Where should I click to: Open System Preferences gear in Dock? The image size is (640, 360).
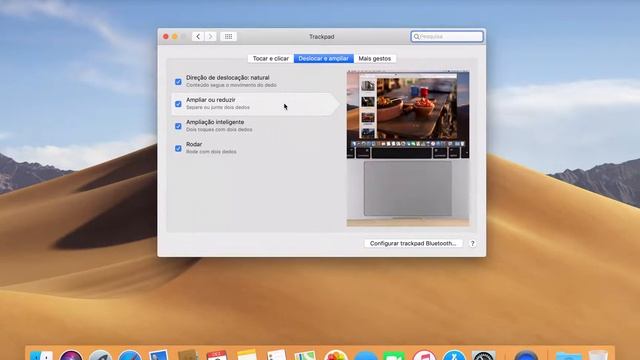pyautogui.click(x=484, y=356)
